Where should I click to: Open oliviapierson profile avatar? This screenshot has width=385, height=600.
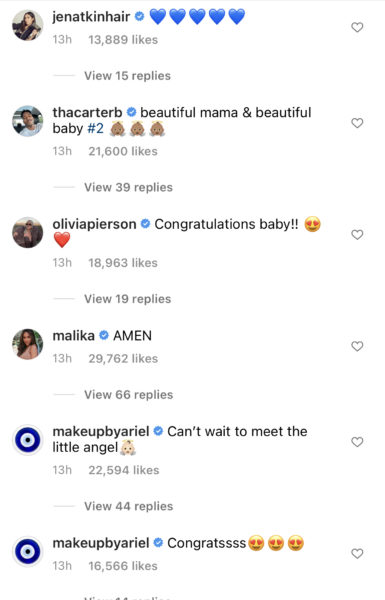28,232
